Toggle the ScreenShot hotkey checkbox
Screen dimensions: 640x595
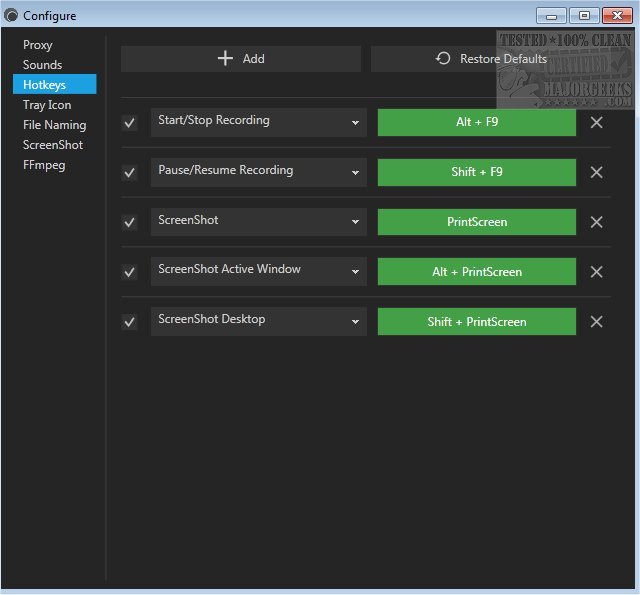pos(129,222)
